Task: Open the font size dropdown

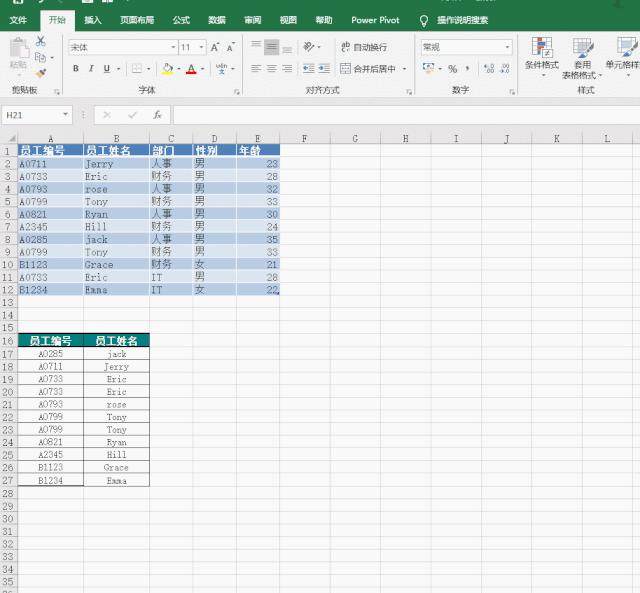Action: click(201, 47)
